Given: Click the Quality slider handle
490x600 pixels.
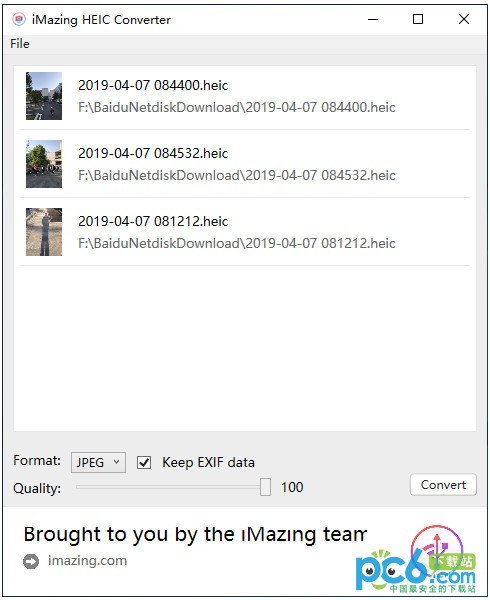Looking at the screenshot, I should pos(265,487).
